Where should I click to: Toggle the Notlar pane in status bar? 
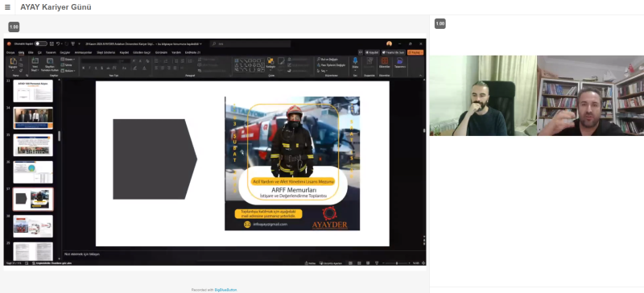click(311, 263)
